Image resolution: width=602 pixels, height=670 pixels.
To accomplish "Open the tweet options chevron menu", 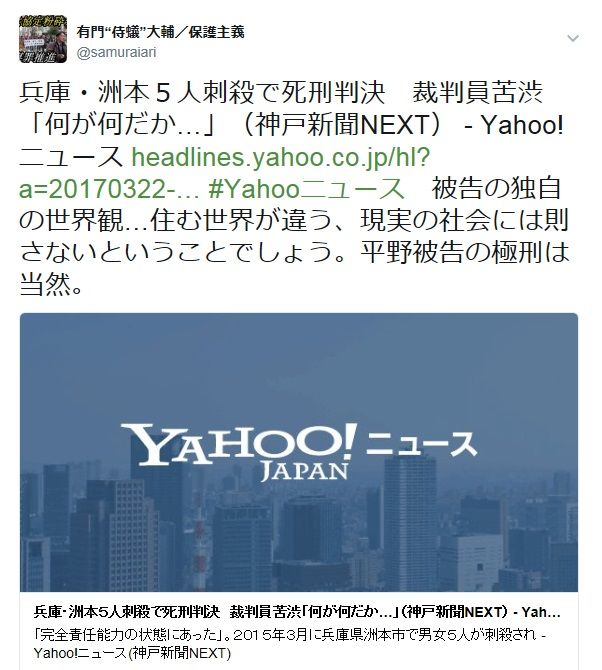I will click(x=573, y=38).
